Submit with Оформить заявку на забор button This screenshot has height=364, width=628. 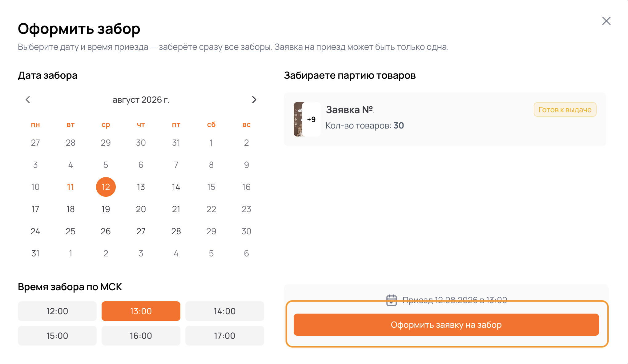pos(446,325)
